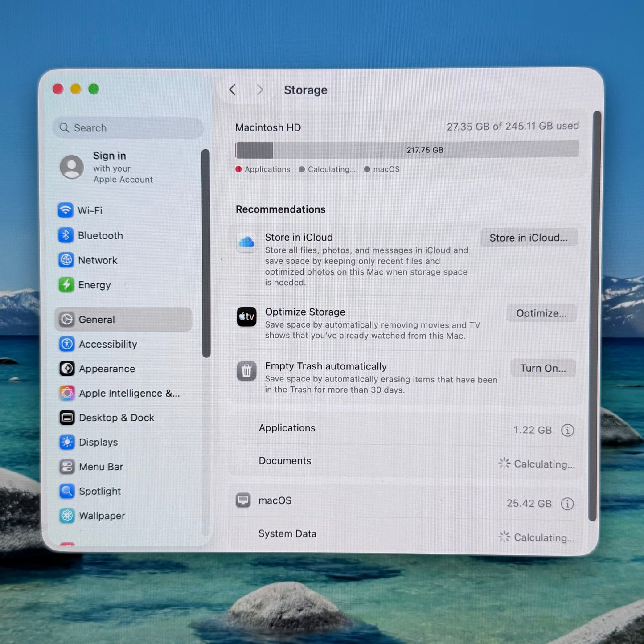Click the Storage page title
The height and width of the screenshot is (644, 644).
[306, 90]
